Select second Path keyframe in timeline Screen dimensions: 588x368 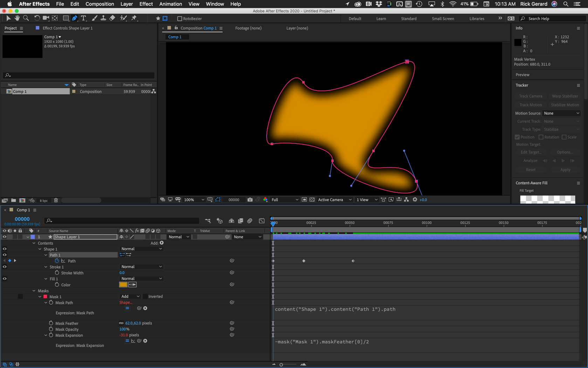[x=304, y=261]
